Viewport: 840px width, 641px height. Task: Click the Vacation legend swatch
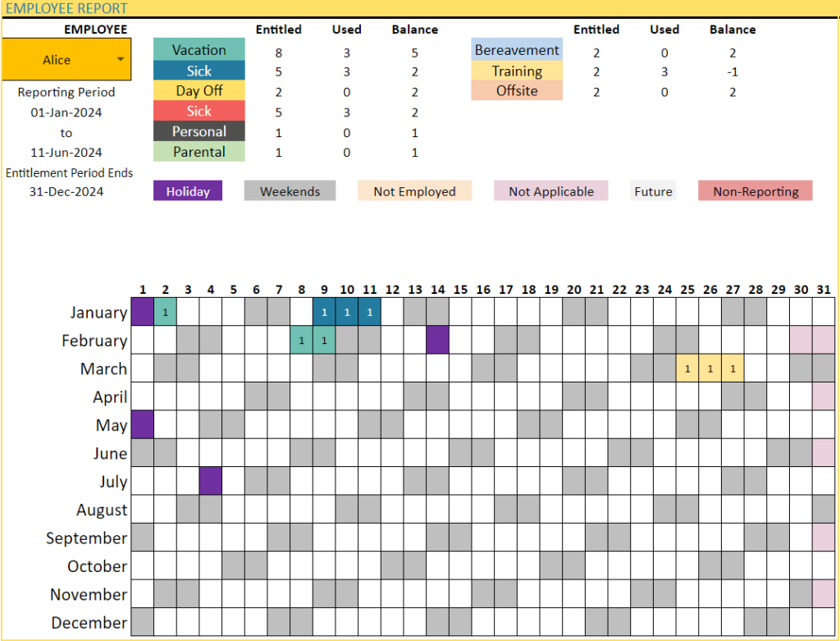coord(199,50)
